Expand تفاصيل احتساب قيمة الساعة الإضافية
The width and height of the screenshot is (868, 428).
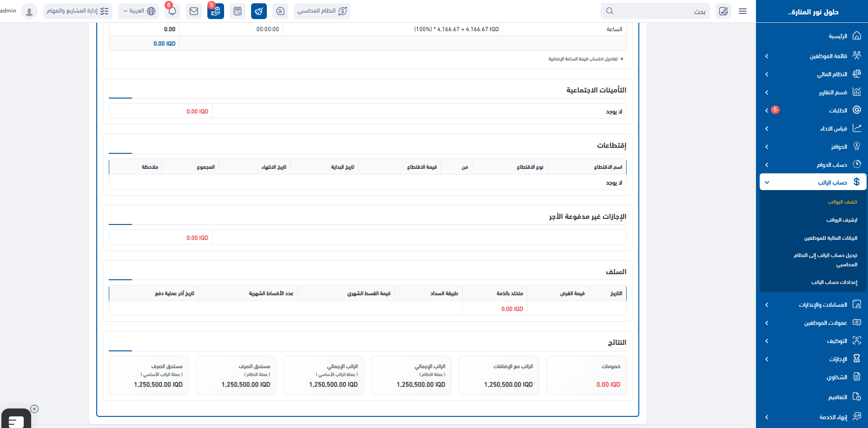[x=585, y=59]
